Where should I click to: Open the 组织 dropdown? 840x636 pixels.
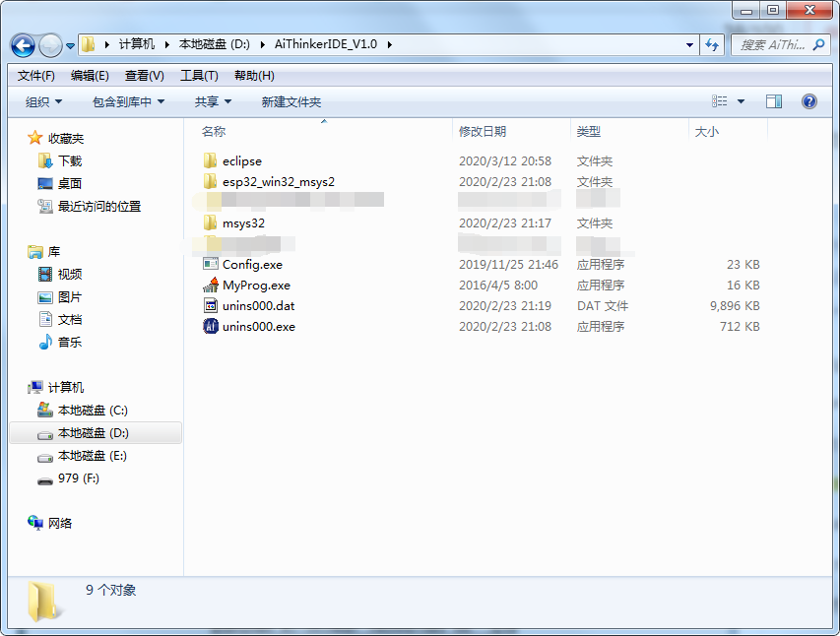coord(43,101)
